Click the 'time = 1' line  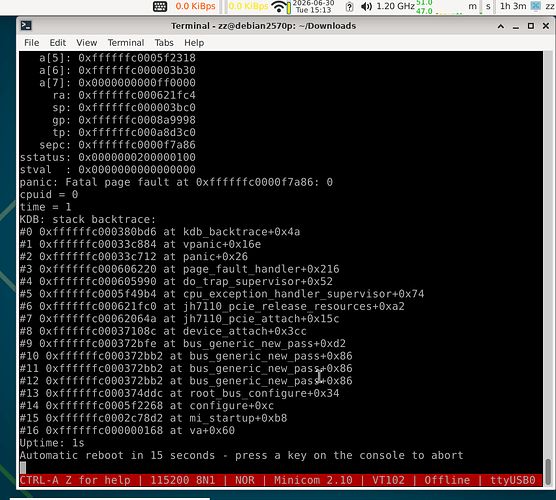[46, 207]
